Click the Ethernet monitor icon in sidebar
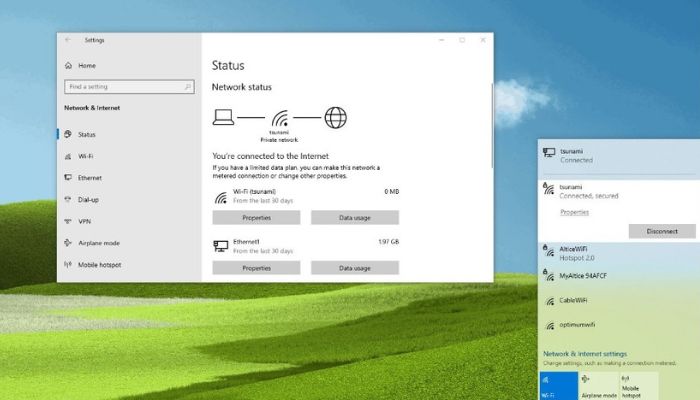This screenshot has width=700, height=400. (x=68, y=177)
